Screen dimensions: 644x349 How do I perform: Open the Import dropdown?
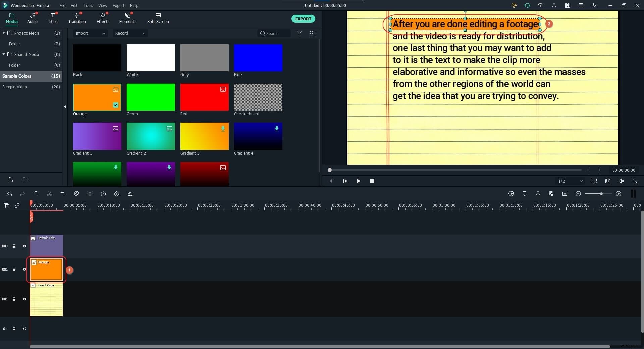point(90,33)
